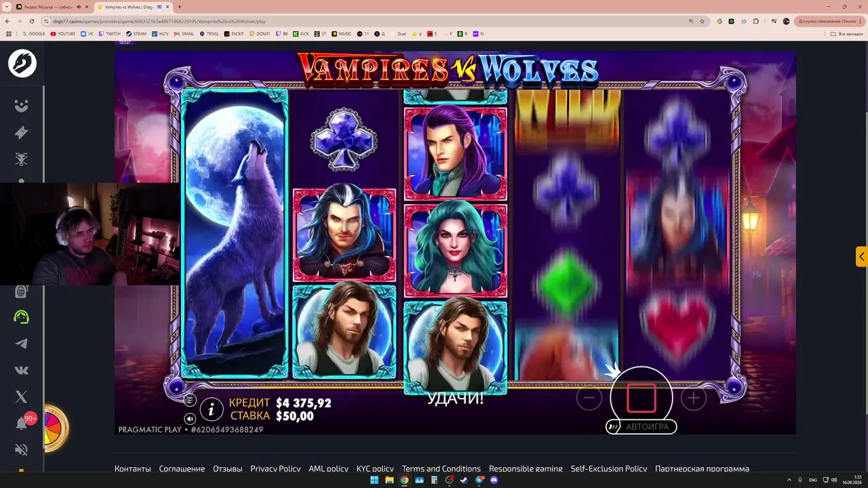Switch to the Яндекс Музыка tab

(x=53, y=7)
